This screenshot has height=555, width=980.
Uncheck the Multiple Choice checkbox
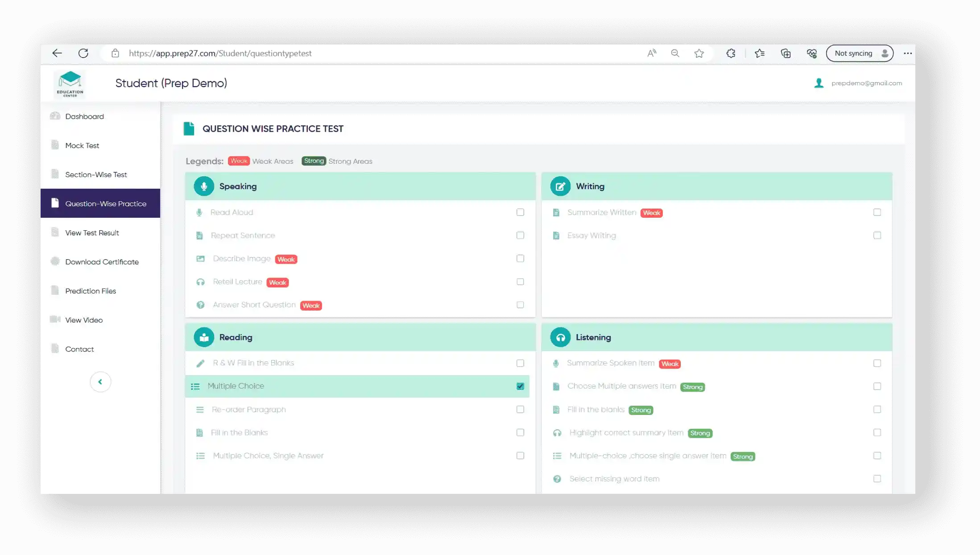click(x=520, y=386)
